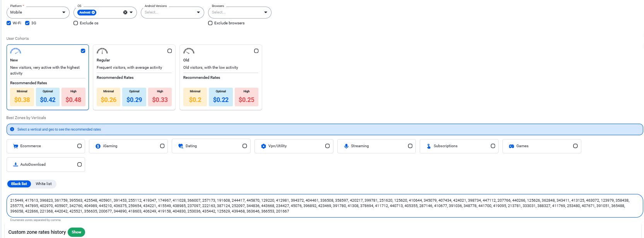
Task: Click the Streaming microphone icon
Action: click(346, 146)
